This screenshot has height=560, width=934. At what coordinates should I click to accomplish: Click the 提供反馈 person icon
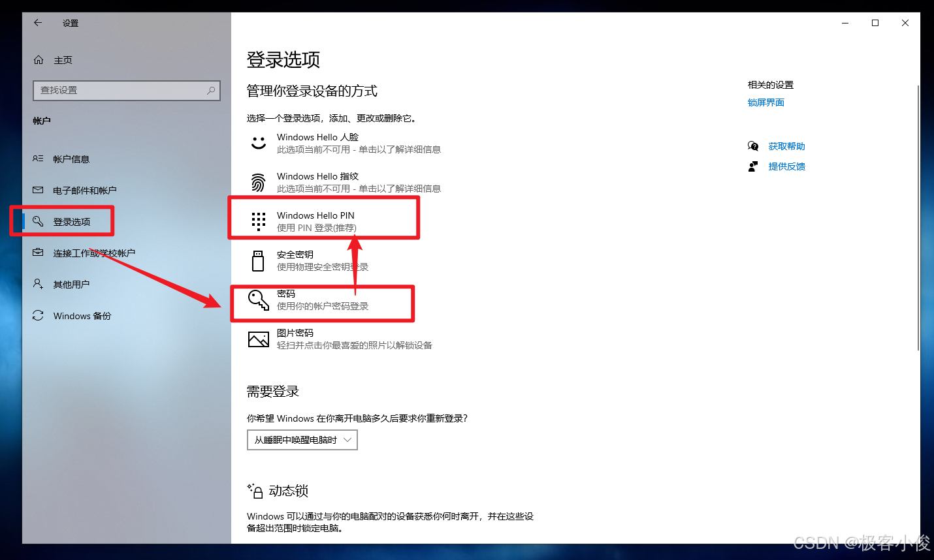coord(753,166)
